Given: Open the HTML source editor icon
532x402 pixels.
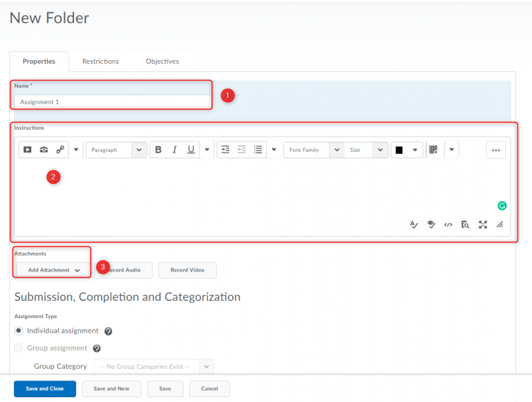Looking at the screenshot, I should click(448, 225).
